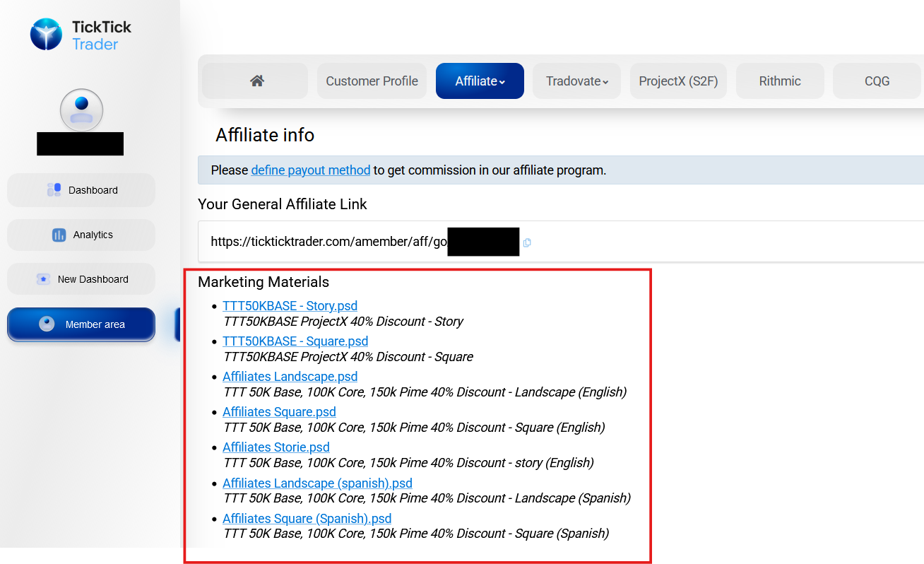
Task: Open the Rithmic tab
Action: [780, 81]
